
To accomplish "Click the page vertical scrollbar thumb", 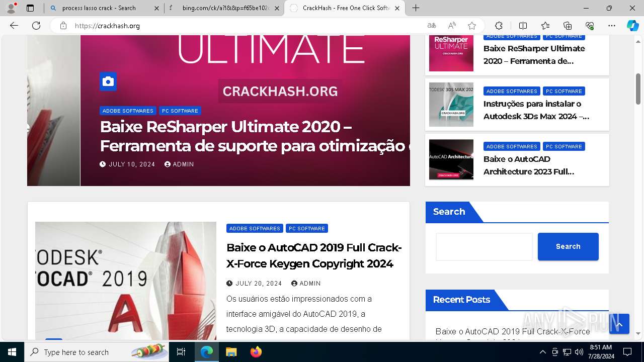I will (638, 88).
